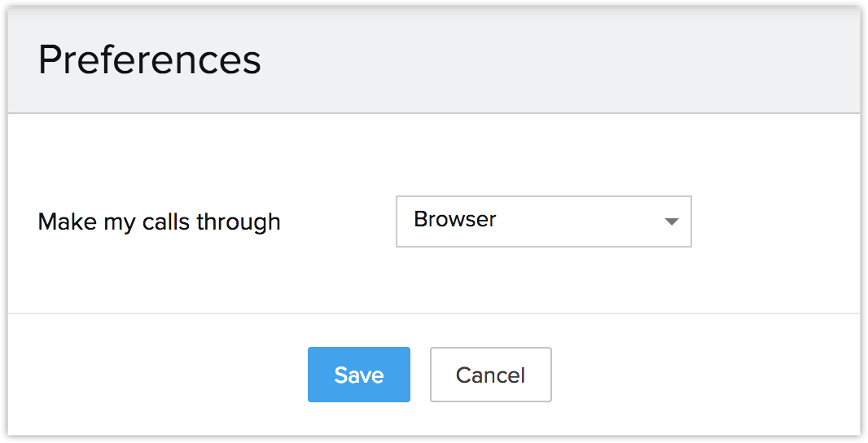Click the dropdown arrow beside Browser
Screen dimensions: 868x443
(671, 221)
